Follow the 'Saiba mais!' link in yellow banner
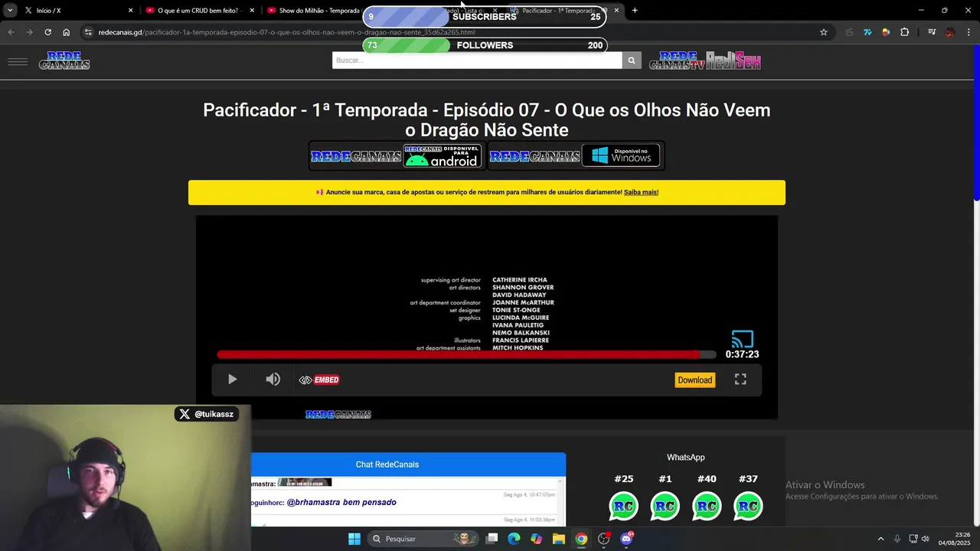 641,193
